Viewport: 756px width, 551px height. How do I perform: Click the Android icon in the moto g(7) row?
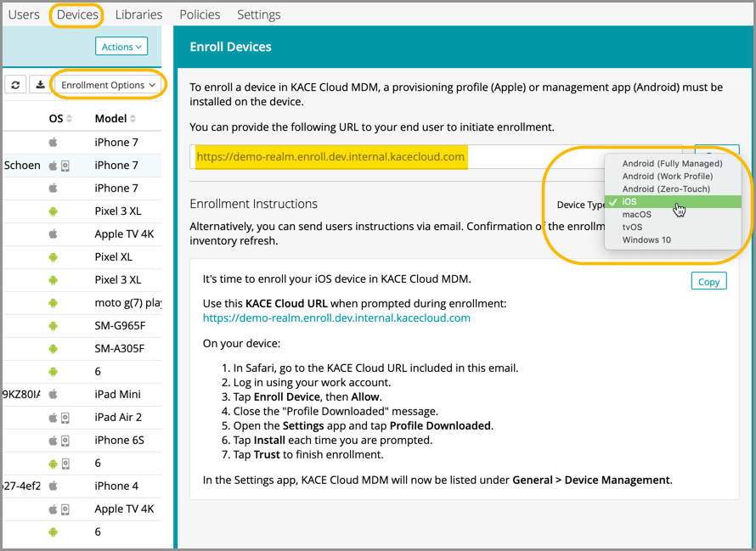point(54,303)
